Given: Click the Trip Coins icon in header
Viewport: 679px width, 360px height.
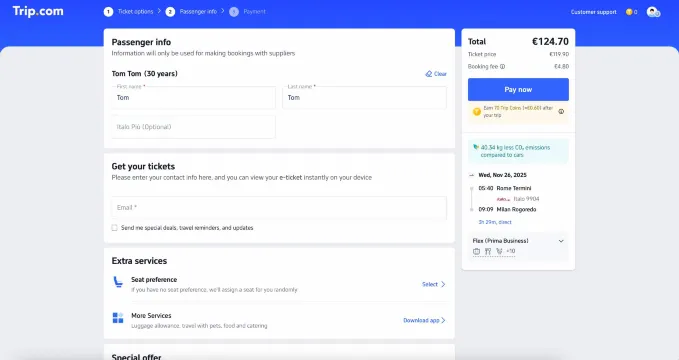Looking at the screenshot, I should click(x=629, y=12).
